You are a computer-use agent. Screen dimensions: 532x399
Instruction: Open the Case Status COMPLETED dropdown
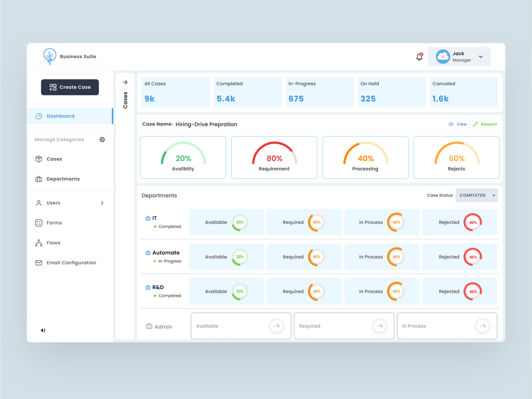coord(477,195)
